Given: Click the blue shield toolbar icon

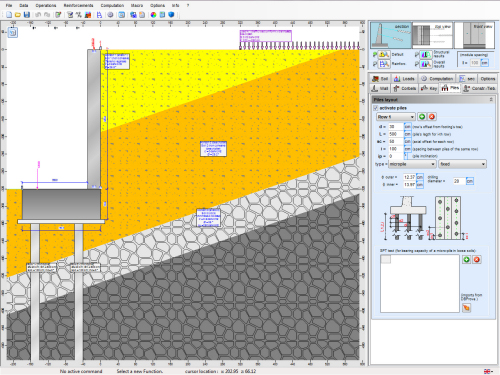Looking at the screenshot, I should tap(171, 15).
